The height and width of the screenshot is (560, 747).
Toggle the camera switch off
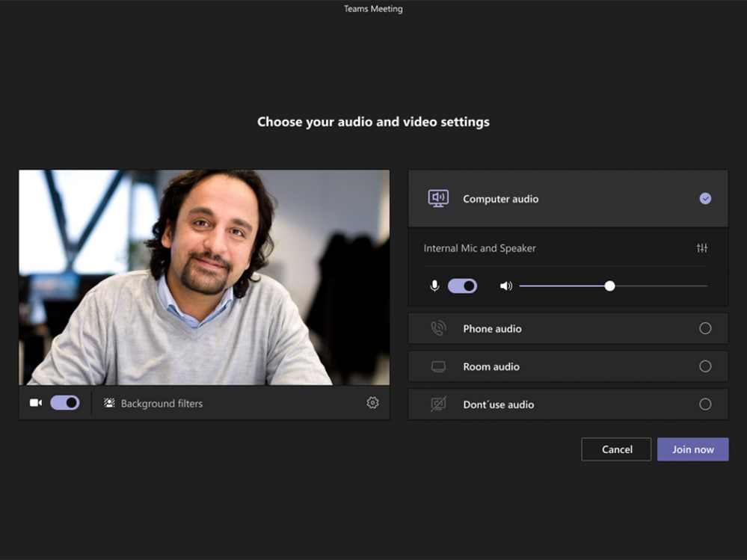pyautogui.click(x=65, y=403)
